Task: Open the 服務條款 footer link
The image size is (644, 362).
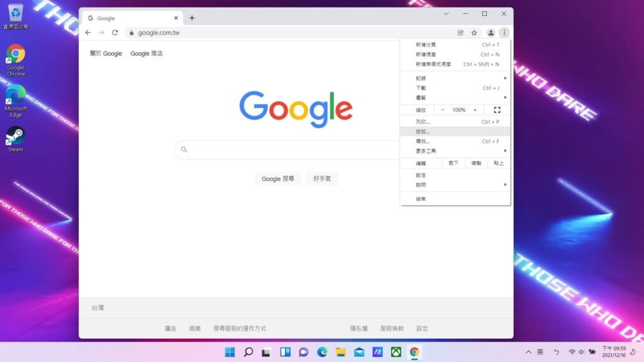Action: (x=392, y=328)
